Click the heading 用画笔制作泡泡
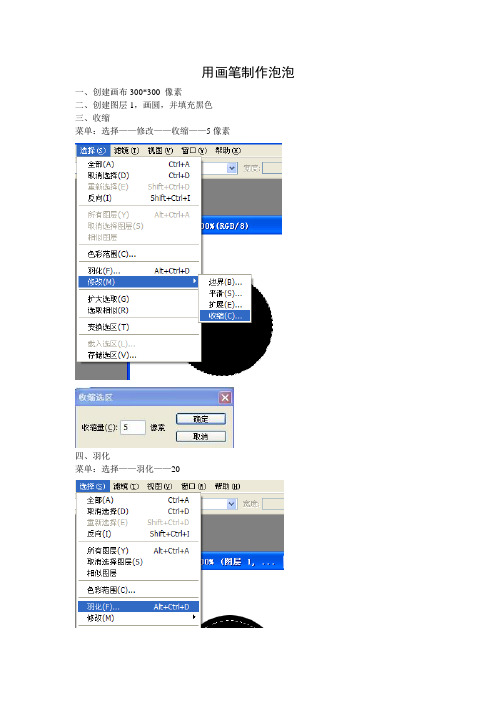496x702 pixels. 248,72
